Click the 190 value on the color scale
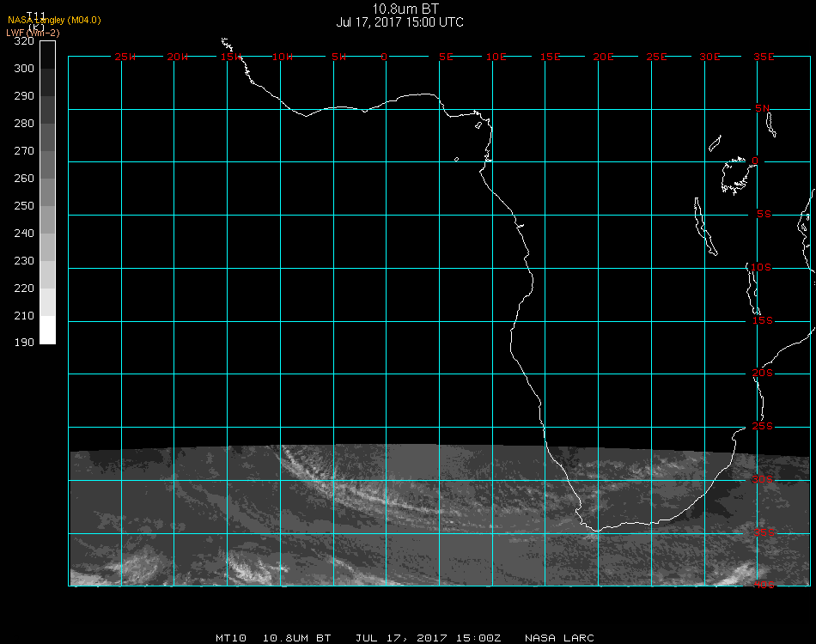Screen dimensions: 816x644 (24, 343)
